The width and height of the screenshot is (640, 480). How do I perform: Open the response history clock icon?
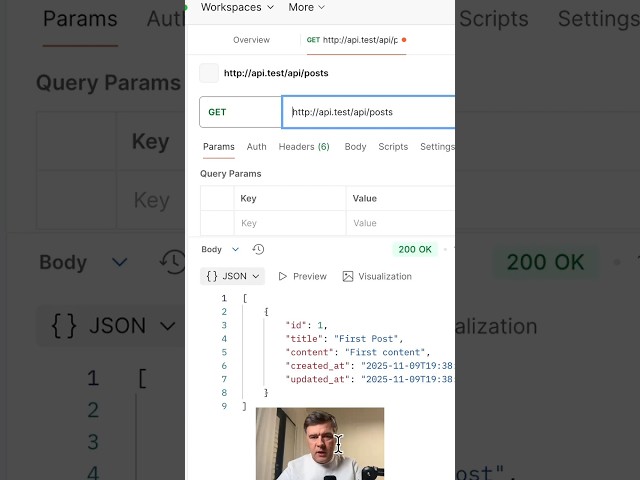click(x=258, y=249)
